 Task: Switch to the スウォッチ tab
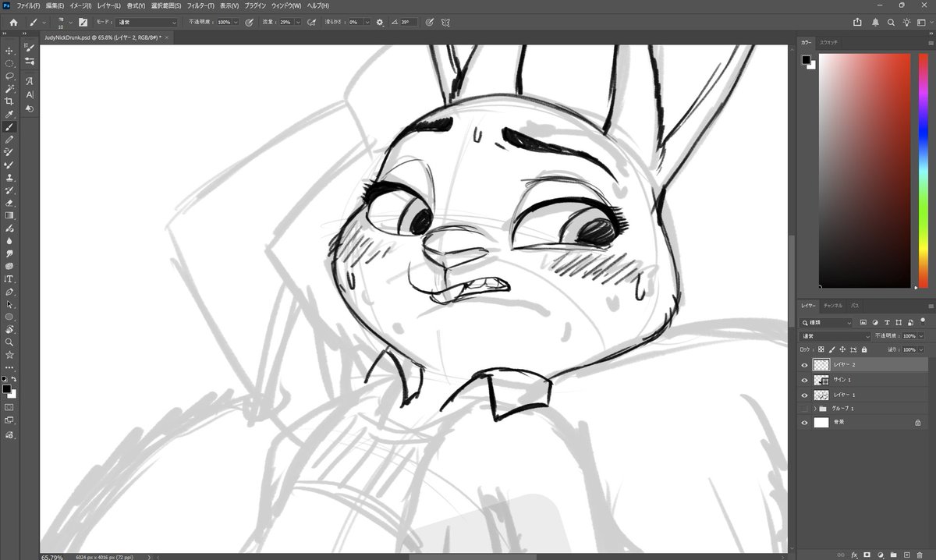[828, 41]
